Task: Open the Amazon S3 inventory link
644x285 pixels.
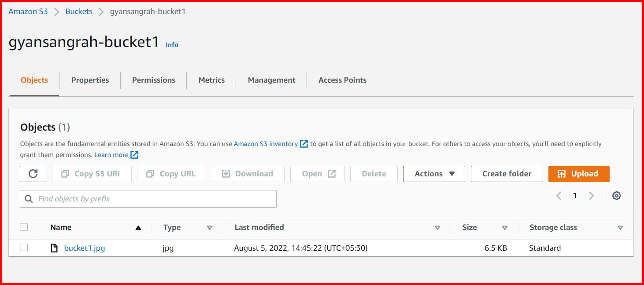Action: [266, 143]
